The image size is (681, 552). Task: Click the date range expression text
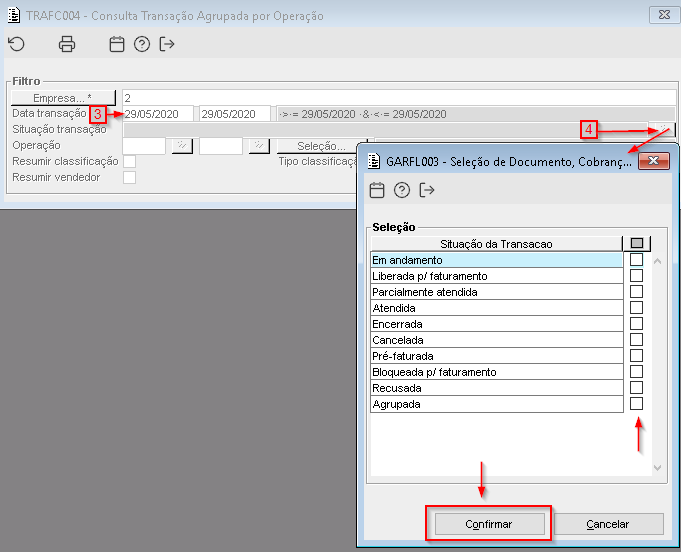(x=364, y=114)
